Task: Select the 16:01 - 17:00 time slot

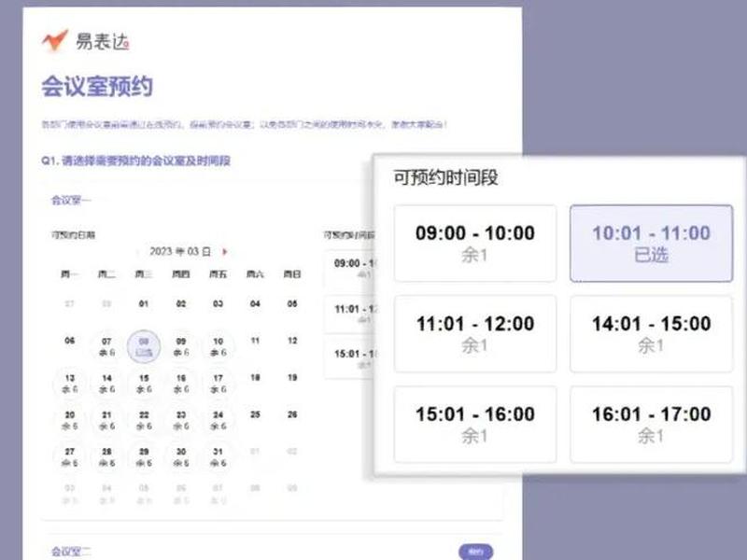Action: [651, 424]
